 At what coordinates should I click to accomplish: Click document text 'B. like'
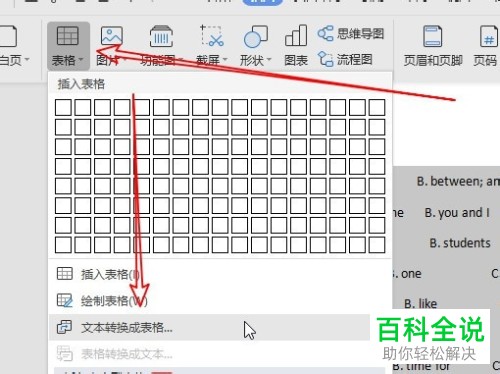pyautogui.click(x=420, y=303)
